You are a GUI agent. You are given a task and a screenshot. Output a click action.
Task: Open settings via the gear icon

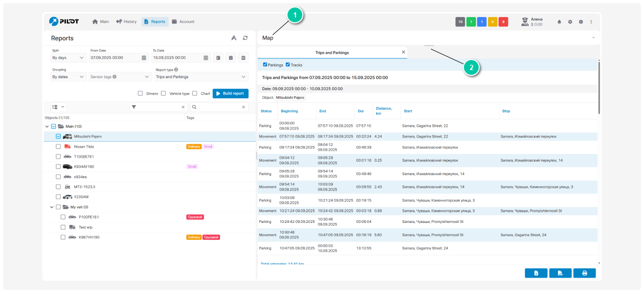pos(570,22)
